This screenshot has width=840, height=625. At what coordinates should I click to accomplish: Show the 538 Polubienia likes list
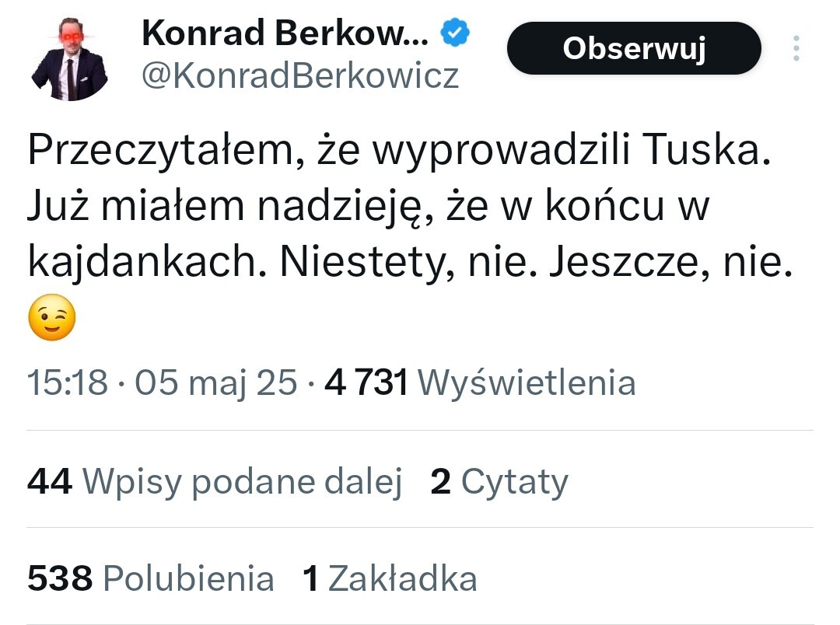click(x=151, y=579)
